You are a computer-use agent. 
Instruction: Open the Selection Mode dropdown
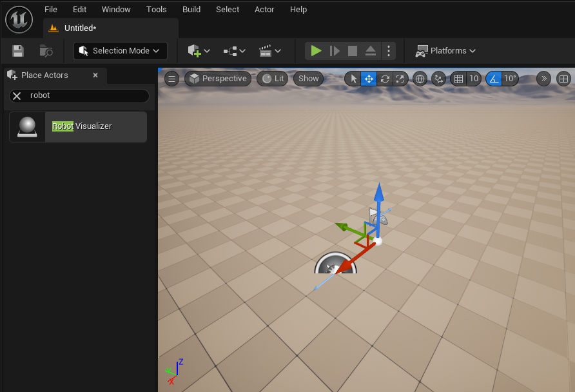click(121, 50)
